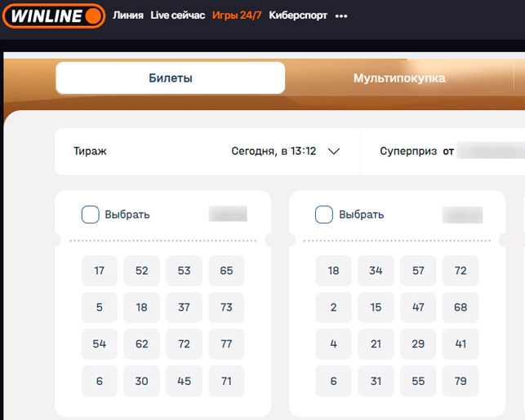The width and height of the screenshot is (525, 420).
Task: Pick number 45 on the first ticket
Action: click(x=184, y=381)
